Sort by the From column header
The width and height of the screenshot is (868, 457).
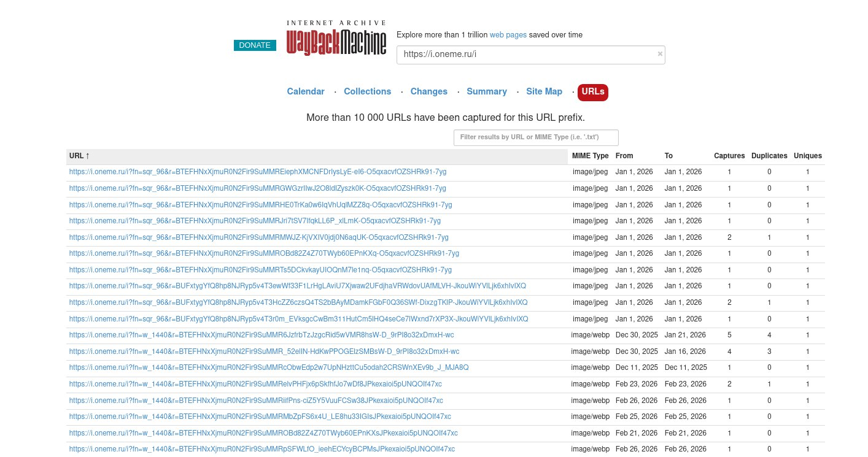624,156
